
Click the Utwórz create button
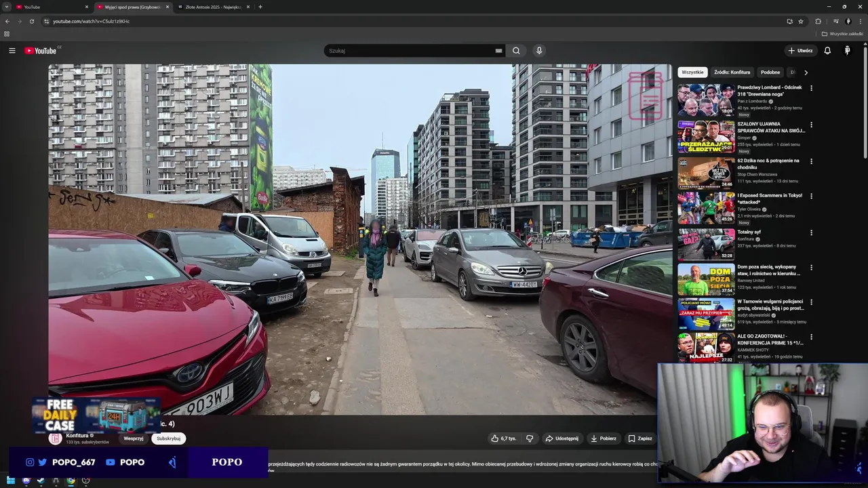click(x=800, y=51)
